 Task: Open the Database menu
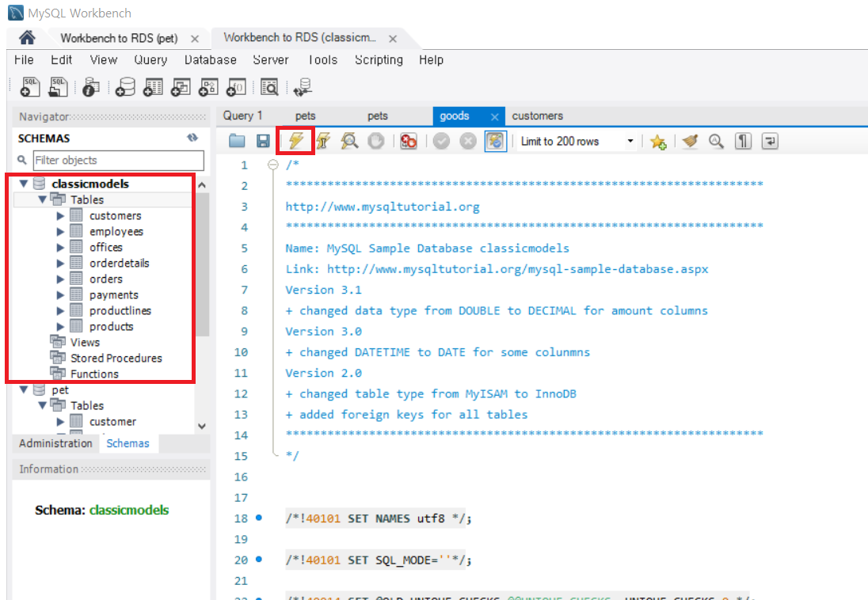pos(211,60)
